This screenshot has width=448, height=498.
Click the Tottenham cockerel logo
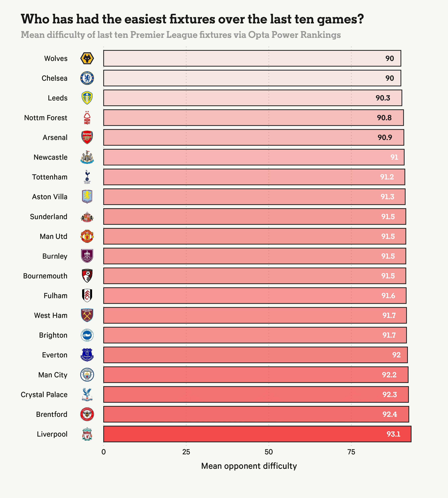(87, 177)
